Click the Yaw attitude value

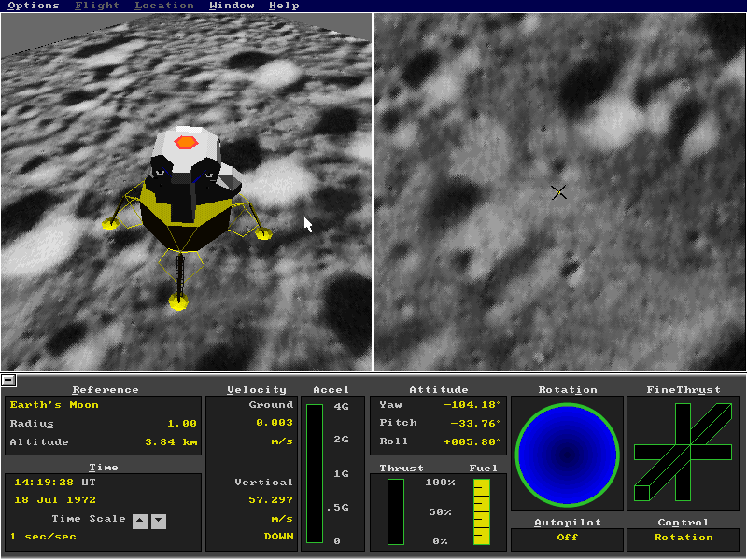tap(472, 405)
